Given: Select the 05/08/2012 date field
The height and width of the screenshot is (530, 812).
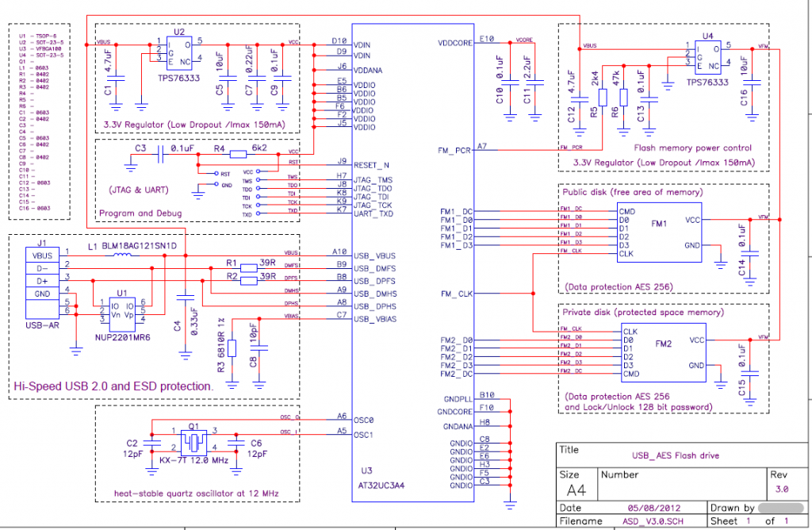Looking at the screenshot, I should pyautogui.click(x=652, y=508).
